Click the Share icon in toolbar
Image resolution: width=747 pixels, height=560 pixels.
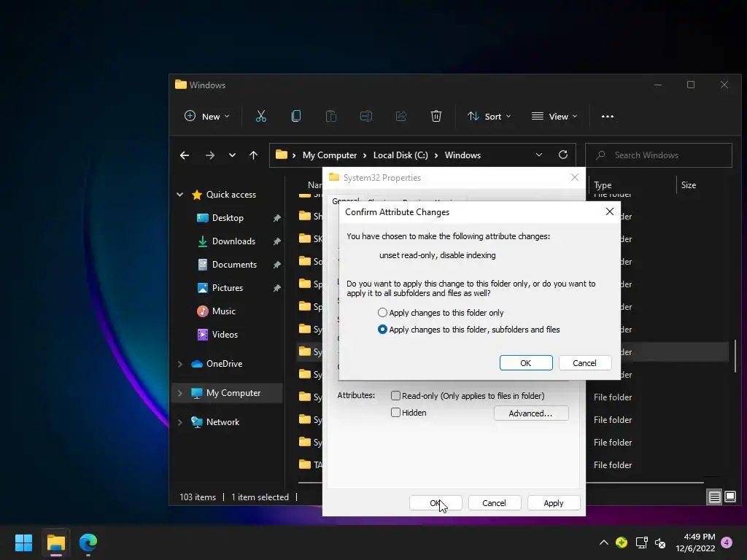click(401, 116)
